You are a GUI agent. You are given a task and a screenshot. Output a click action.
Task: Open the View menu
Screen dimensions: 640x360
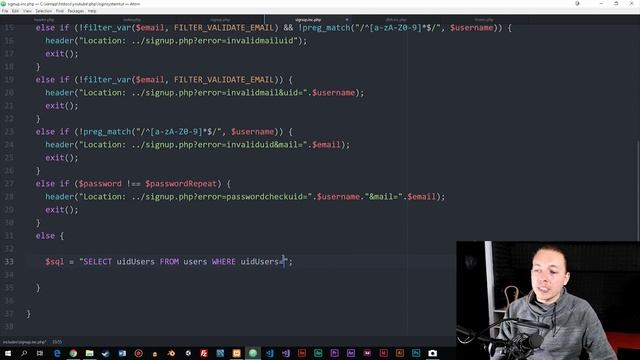[27, 11]
